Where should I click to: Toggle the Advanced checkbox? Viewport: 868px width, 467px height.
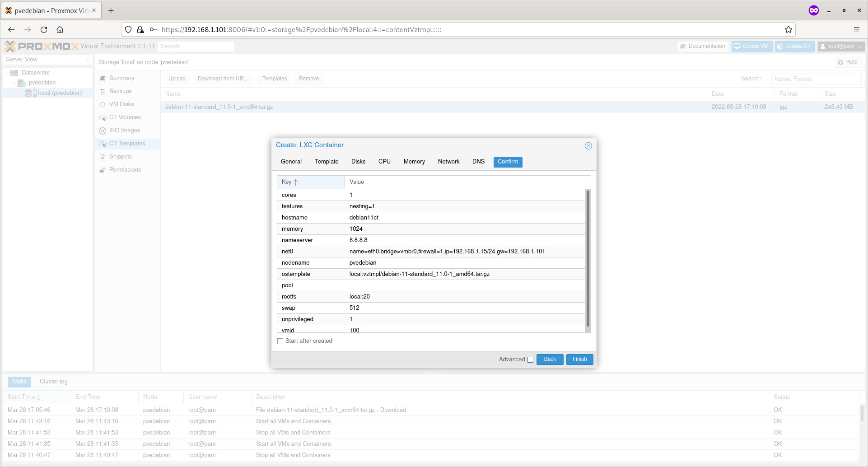[530, 360]
